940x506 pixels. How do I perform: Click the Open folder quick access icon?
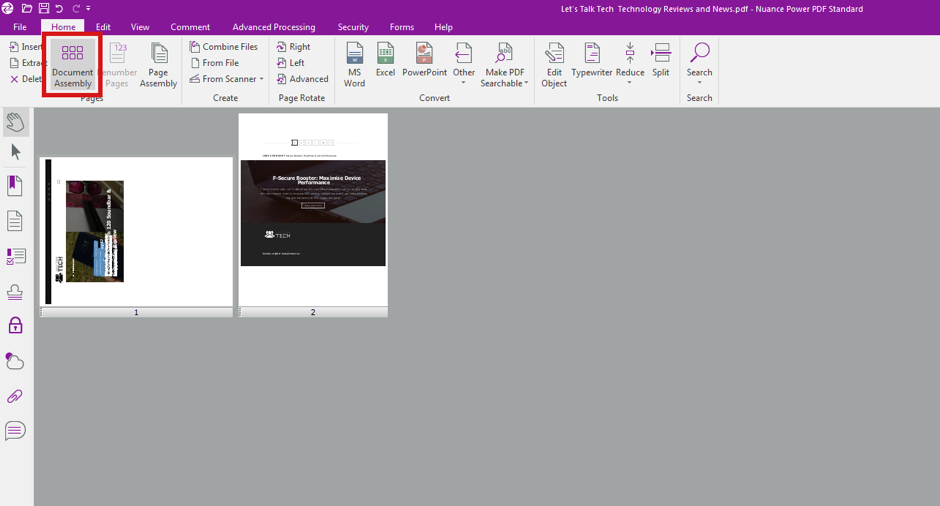pyautogui.click(x=27, y=8)
